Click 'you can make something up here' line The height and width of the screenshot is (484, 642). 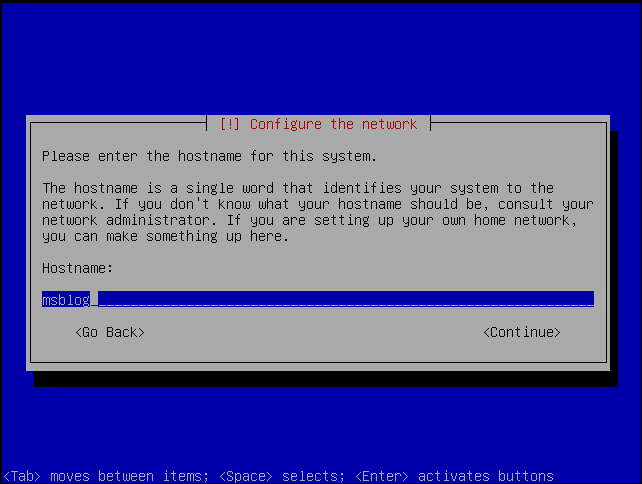coord(165,236)
